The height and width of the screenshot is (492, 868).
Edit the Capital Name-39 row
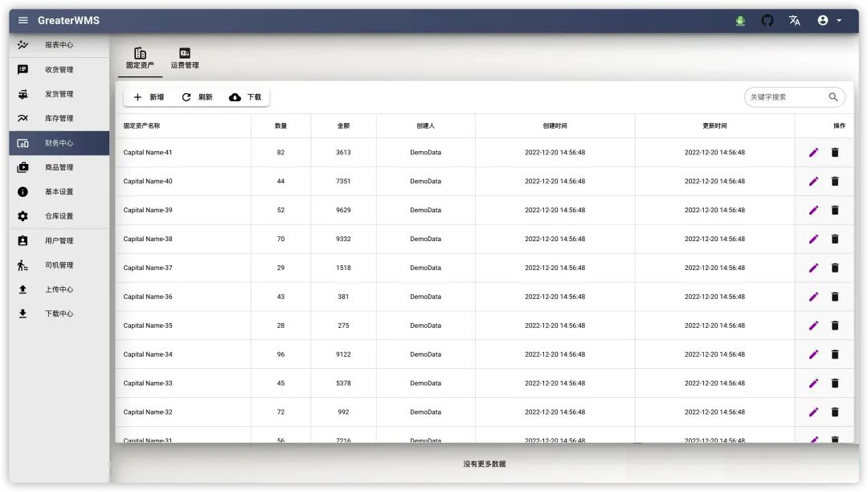813,210
